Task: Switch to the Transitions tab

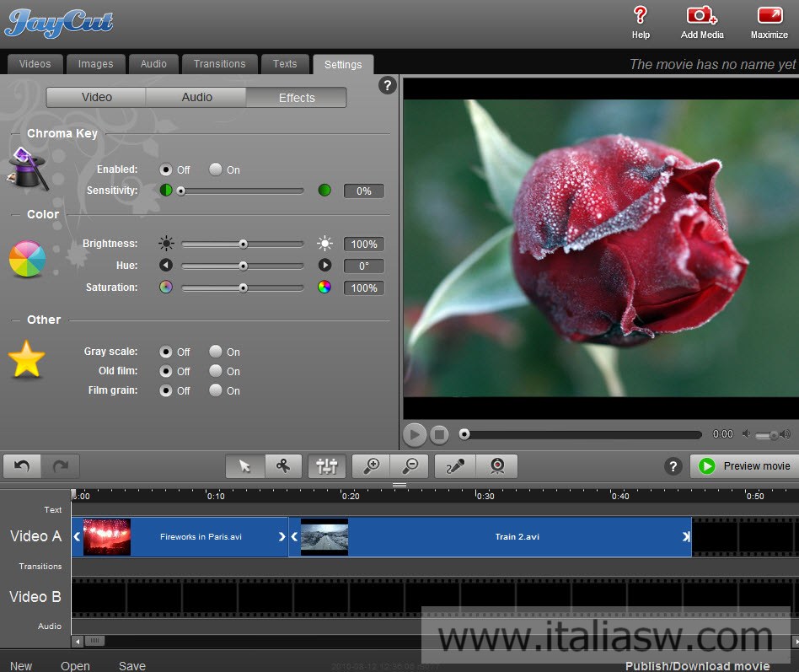Action: [x=219, y=64]
